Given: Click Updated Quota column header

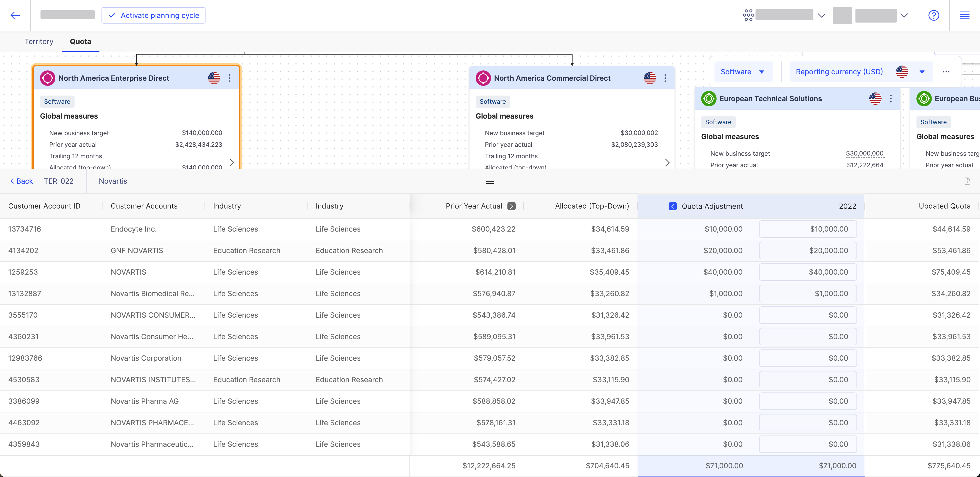Looking at the screenshot, I should (x=945, y=206).
